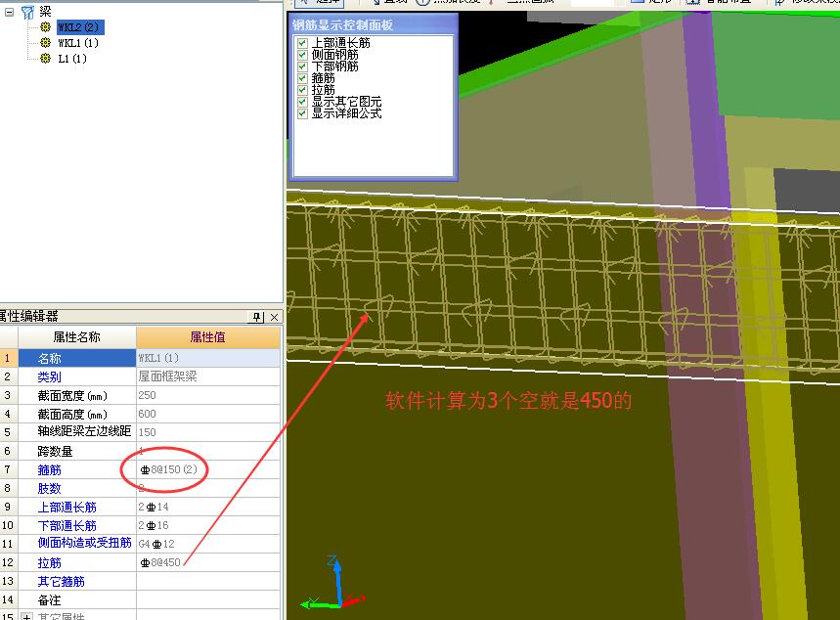Screen dimensions: 840x620
Task: Click the 属性名称 column header
Action: [x=77, y=337]
